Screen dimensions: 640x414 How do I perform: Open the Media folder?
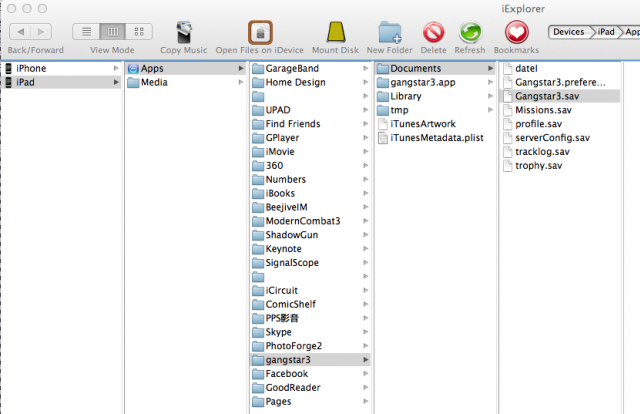[x=186, y=82]
